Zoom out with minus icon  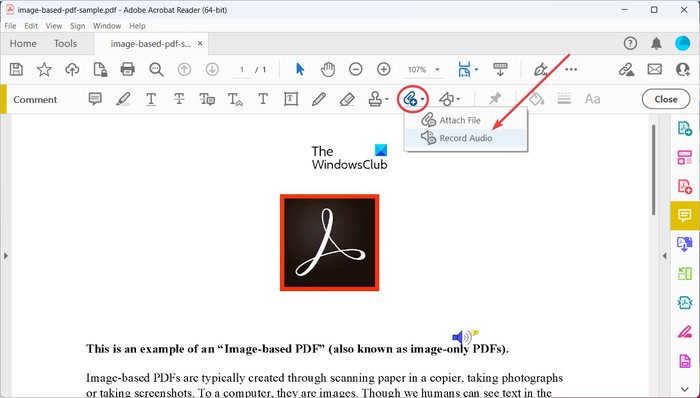point(356,69)
